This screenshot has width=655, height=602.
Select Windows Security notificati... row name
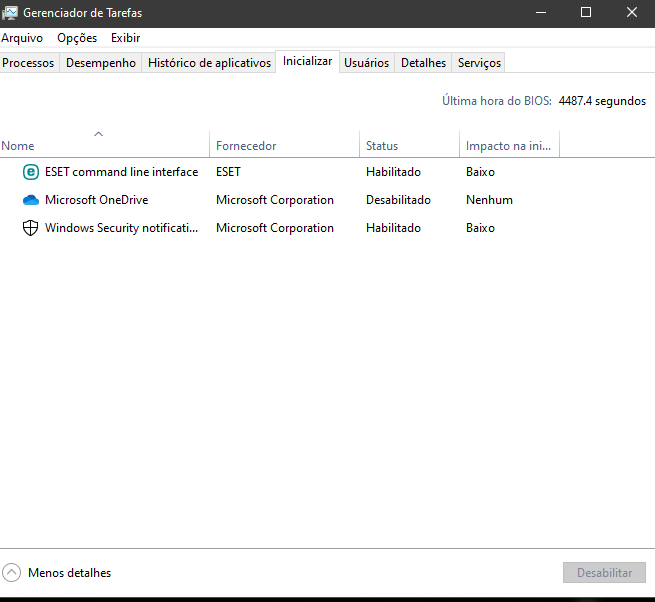(122, 228)
